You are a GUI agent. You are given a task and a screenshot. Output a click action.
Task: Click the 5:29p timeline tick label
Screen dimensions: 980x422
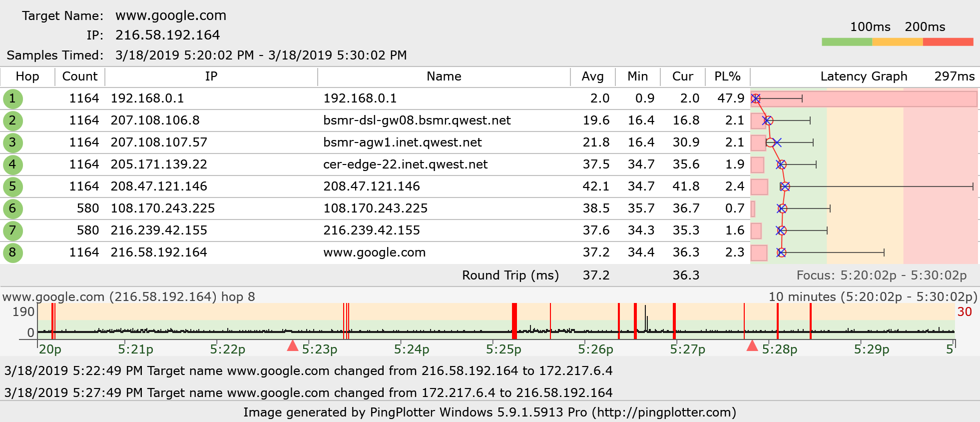(872, 349)
